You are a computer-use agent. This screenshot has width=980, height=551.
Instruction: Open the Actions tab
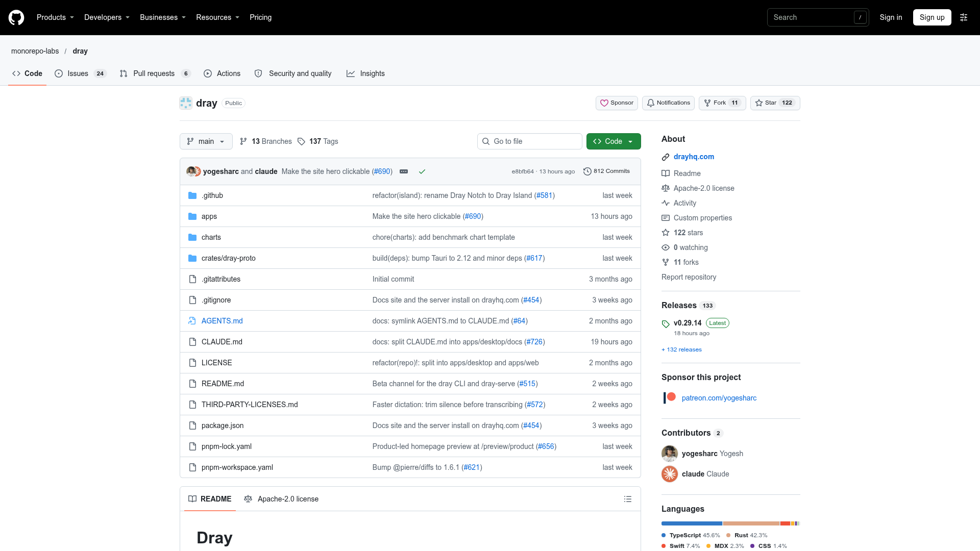coord(222,73)
